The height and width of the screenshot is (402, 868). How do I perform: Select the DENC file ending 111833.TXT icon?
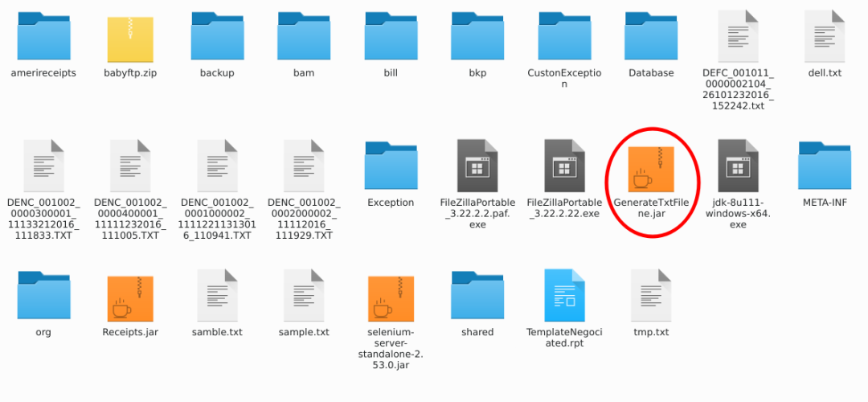[43, 166]
